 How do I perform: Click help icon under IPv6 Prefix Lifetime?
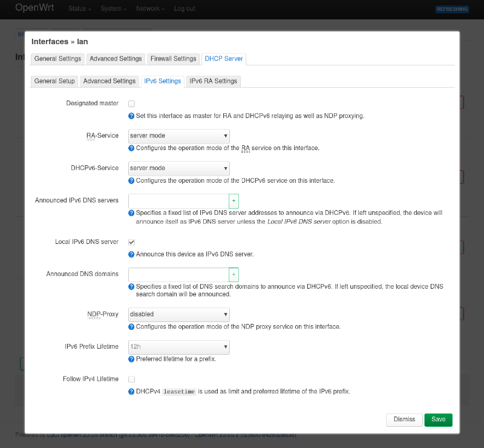click(x=131, y=359)
